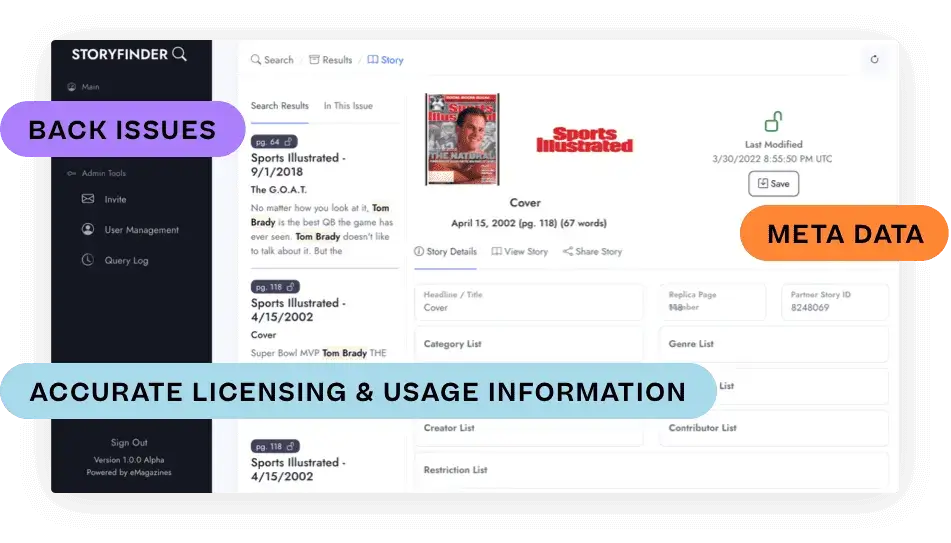The width and height of the screenshot is (951, 543).
Task: Open the Category List dropdown
Action: (x=529, y=344)
